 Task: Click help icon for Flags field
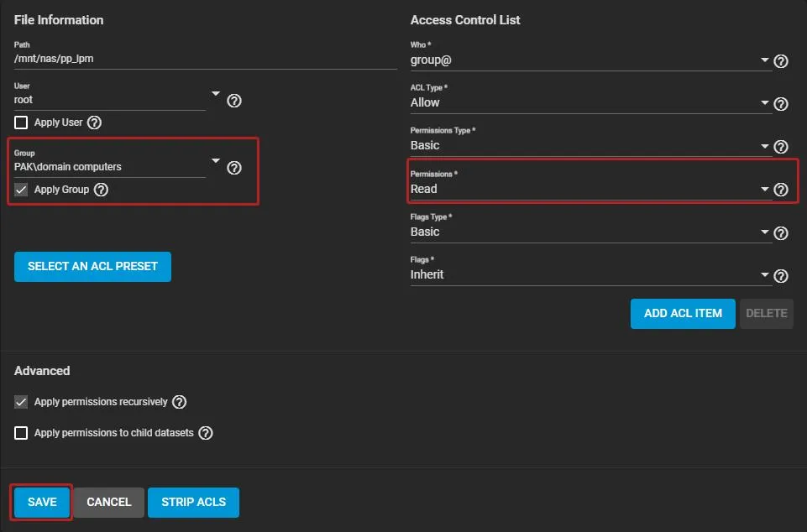click(x=781, y=276)
